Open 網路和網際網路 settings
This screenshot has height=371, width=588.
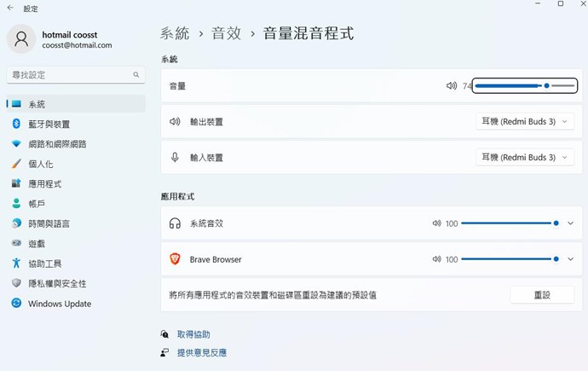point(57,144)
